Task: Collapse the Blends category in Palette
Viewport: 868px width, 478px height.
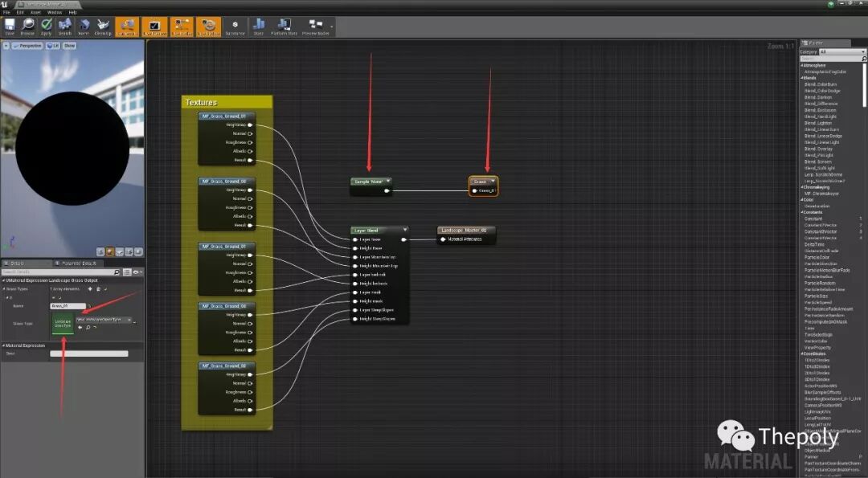Action: click(x=801, y=78)
